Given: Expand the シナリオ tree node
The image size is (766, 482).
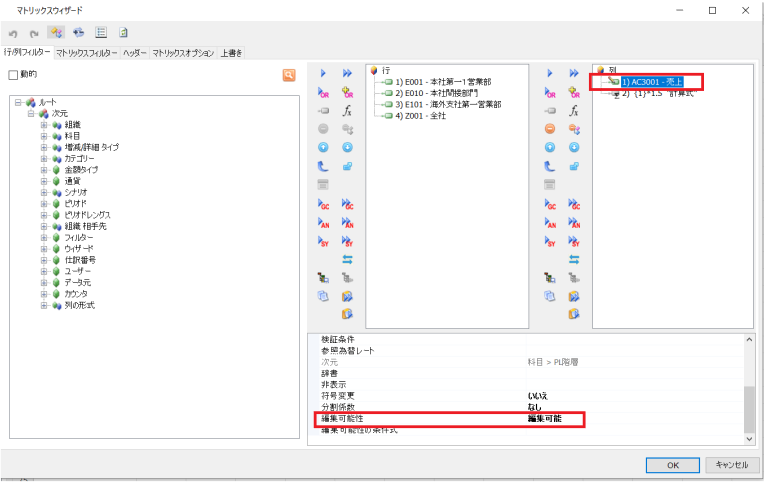Looking at the screenshot, I should coord(44,192).
